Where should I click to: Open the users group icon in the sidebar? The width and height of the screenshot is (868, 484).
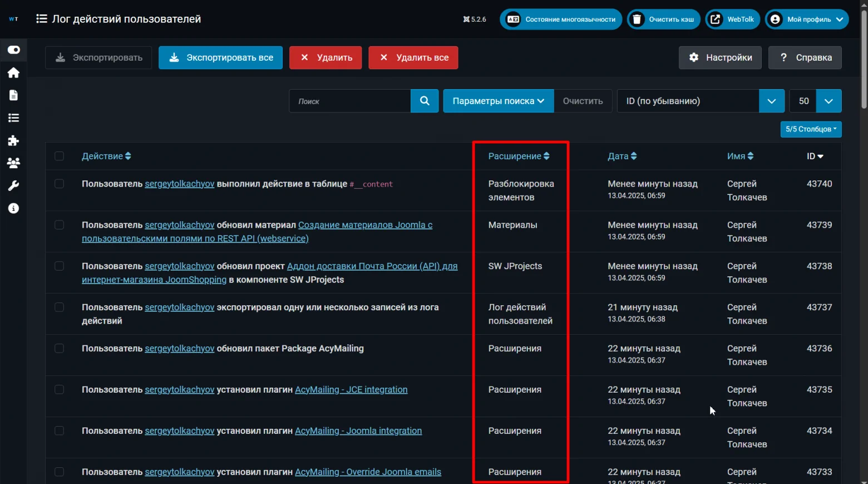coord(13,163)
